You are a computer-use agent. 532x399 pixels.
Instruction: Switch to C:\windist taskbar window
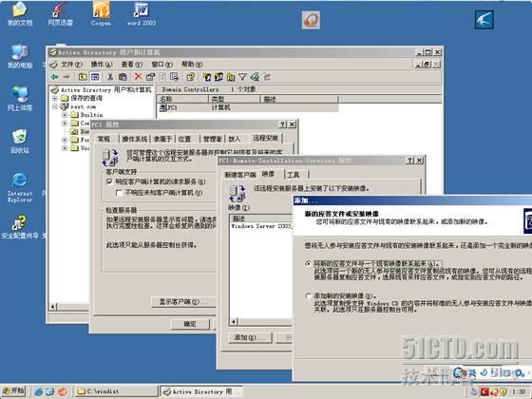[116, 391]
